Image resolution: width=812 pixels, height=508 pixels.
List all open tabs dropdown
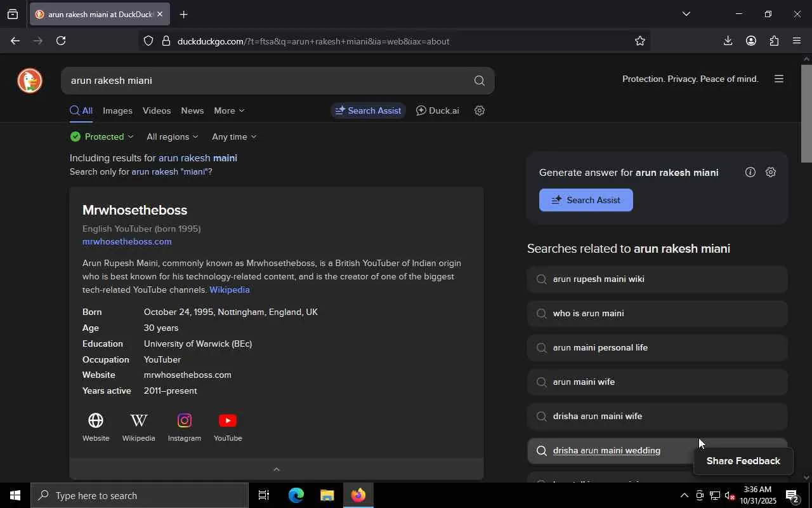[686, 14]
